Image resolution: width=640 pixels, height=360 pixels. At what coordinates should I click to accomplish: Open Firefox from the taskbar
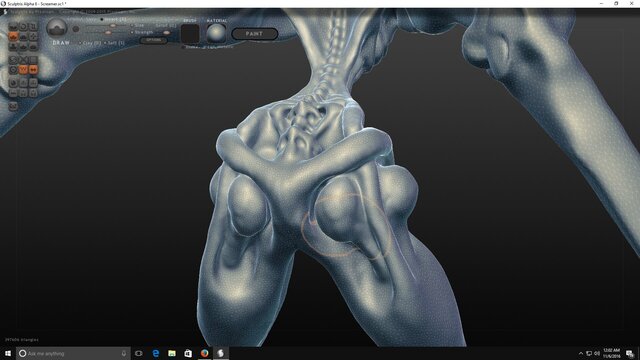(x=204, y=353)
